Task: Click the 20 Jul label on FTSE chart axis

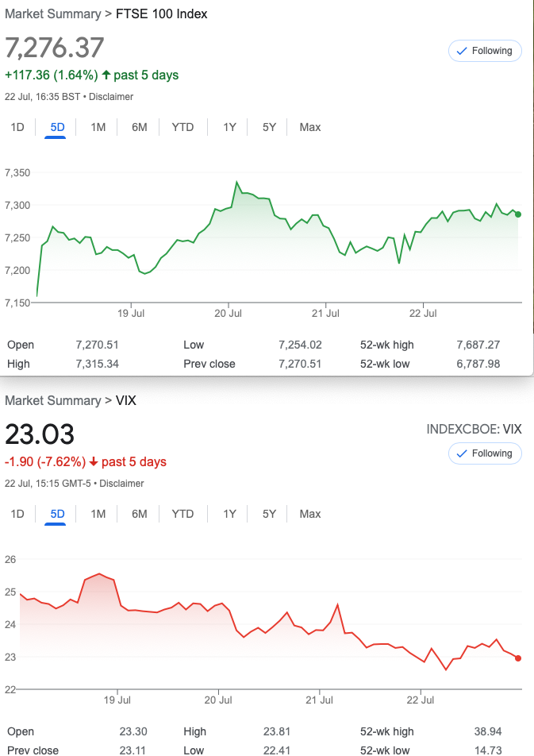Action: pos(228,314)
